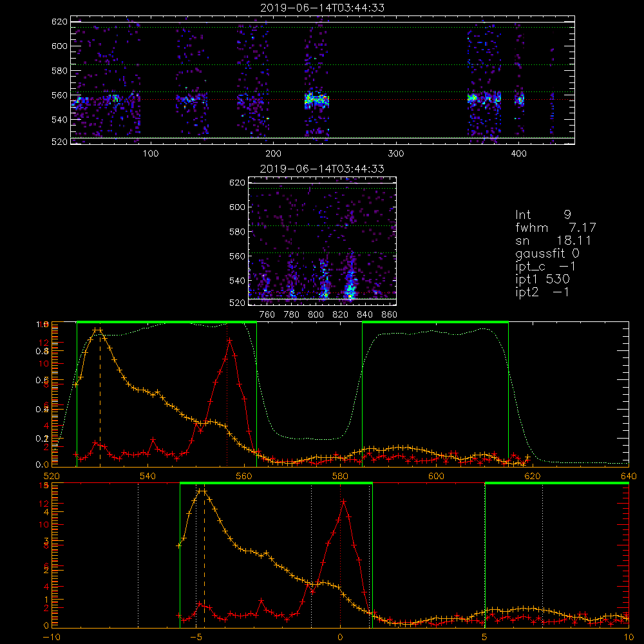Select the 'gaussfit 0' readout line
644x644 pixels.
coord(547,253)
